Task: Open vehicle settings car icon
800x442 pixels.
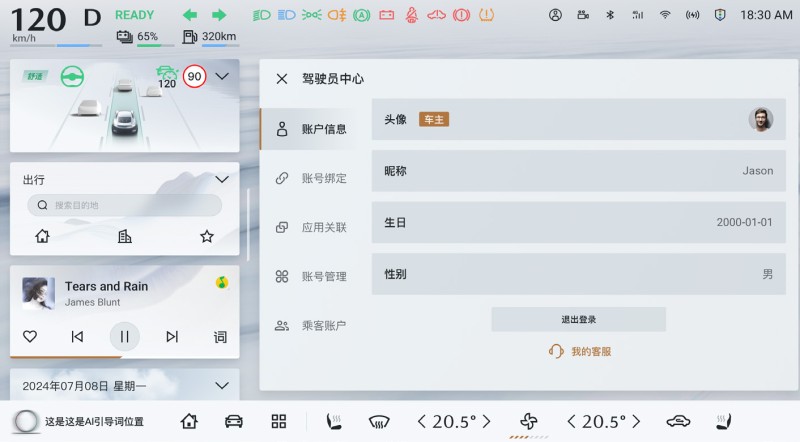Action: click(x=234, y=421)
